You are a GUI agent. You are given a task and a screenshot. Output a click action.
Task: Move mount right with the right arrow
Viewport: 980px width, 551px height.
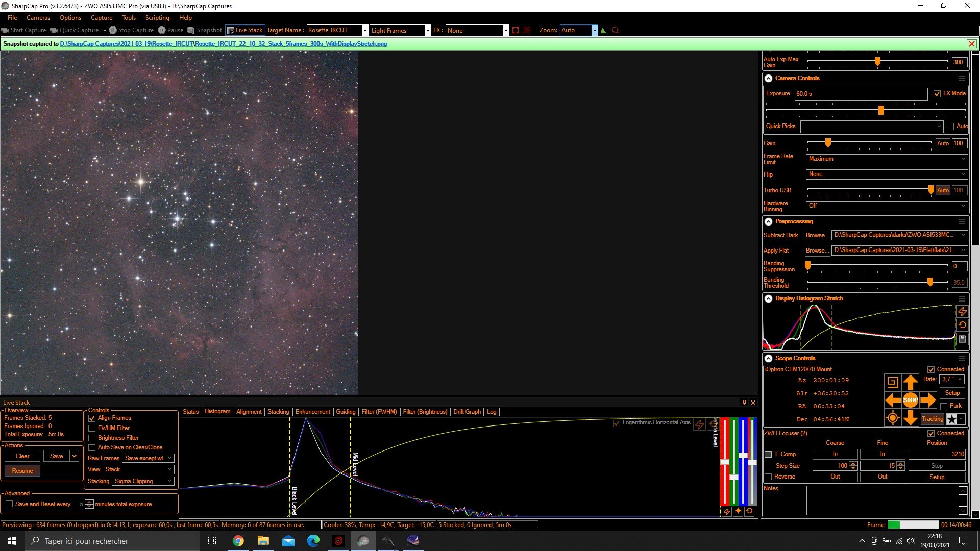(928, 400)
